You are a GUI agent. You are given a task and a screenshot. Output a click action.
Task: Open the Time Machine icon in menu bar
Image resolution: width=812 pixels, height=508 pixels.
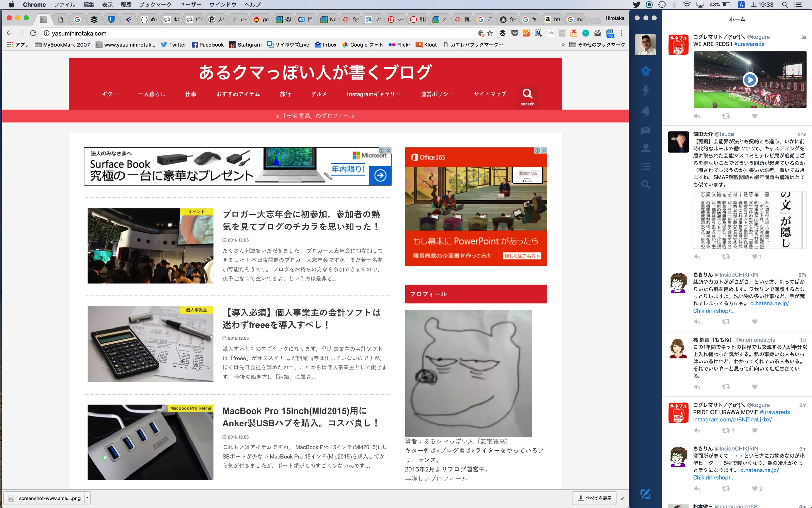tap(662, 5)
